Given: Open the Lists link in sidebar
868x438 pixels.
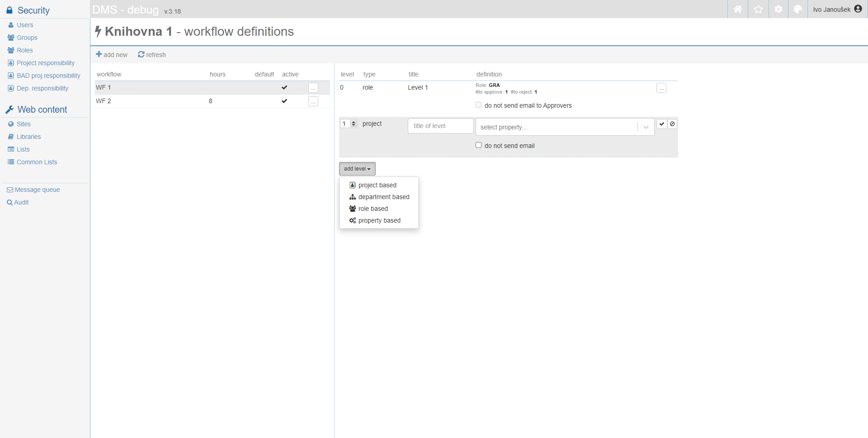Looking at the screenshot, I should (x=23, y=149).
